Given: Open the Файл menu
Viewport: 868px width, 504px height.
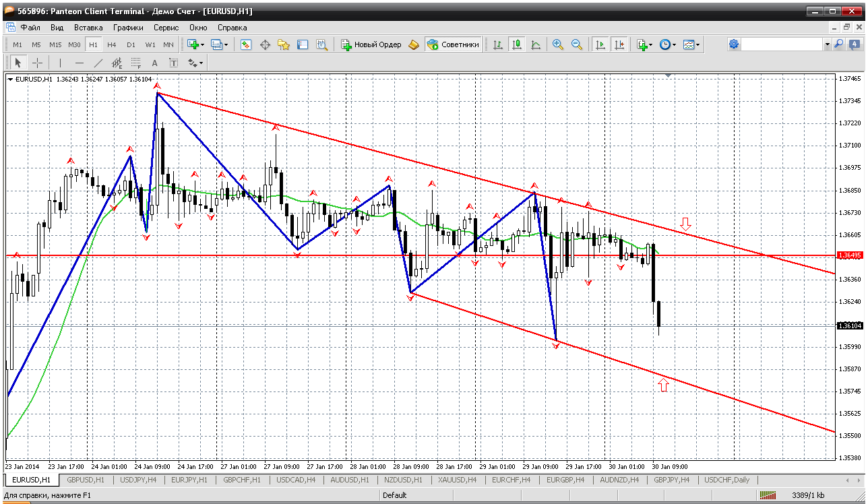Looking at the screenshot, I should [30, 28].
